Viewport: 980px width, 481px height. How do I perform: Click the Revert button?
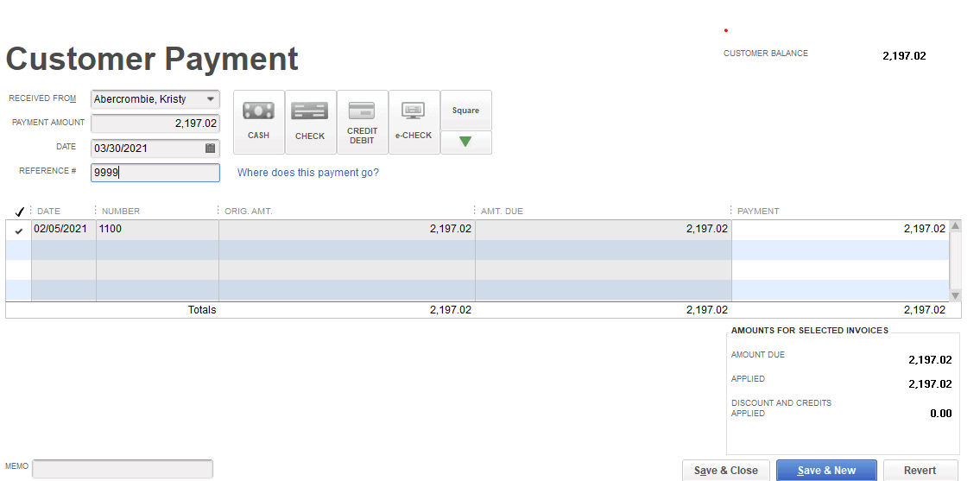920,471
